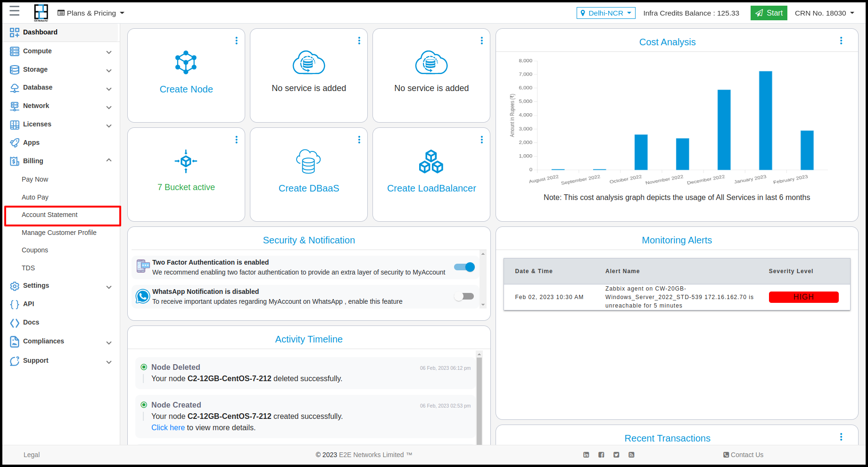Open Coupons in Billing menu
Screen dimensions: 868x467
tap(35, 250)
